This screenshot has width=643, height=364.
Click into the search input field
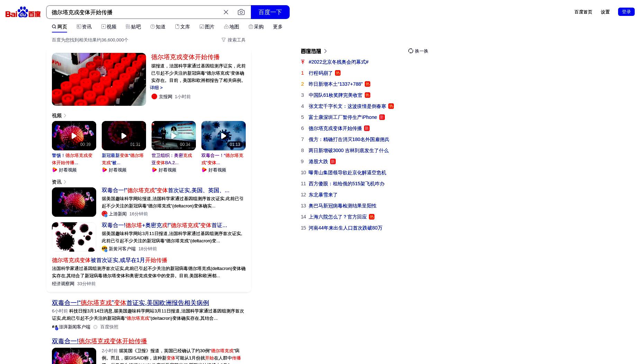click(135, 12)
